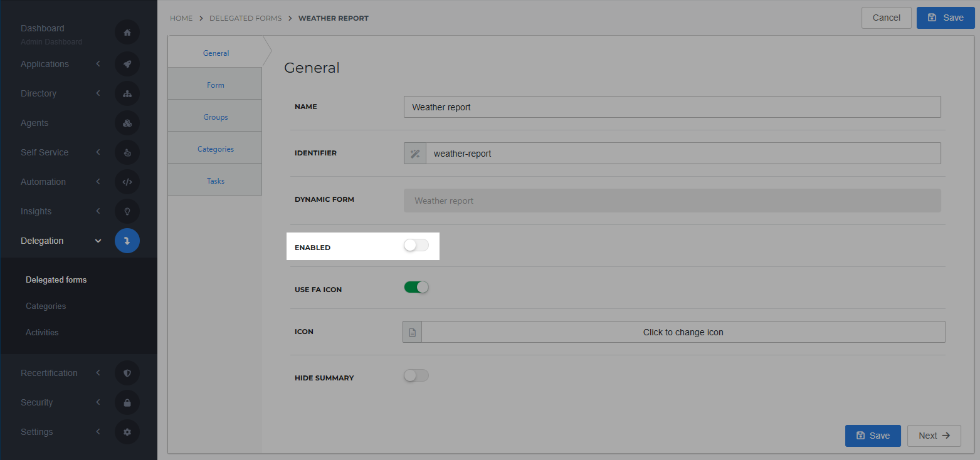Open Insights via the lightbulb icon

(127, 211)
